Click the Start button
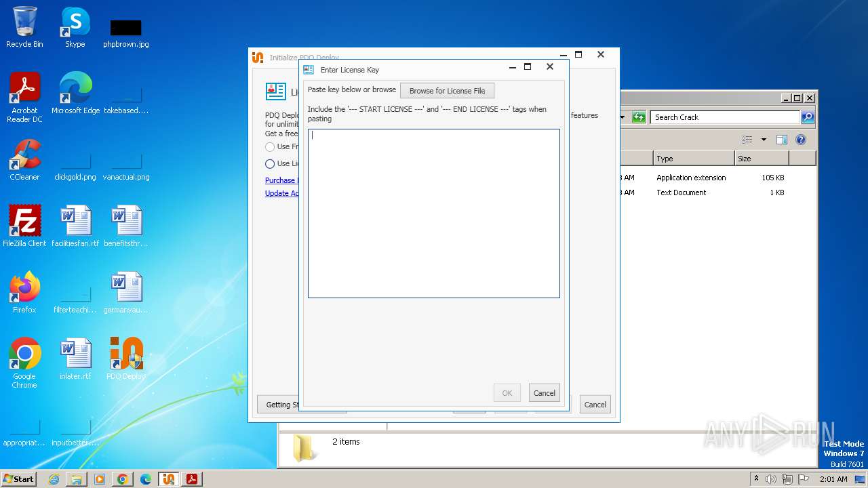 pos(19,479)
